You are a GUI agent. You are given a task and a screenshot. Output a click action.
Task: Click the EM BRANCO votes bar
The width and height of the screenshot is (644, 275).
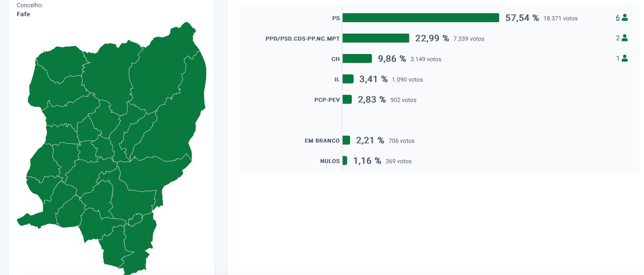click(346, 140)
